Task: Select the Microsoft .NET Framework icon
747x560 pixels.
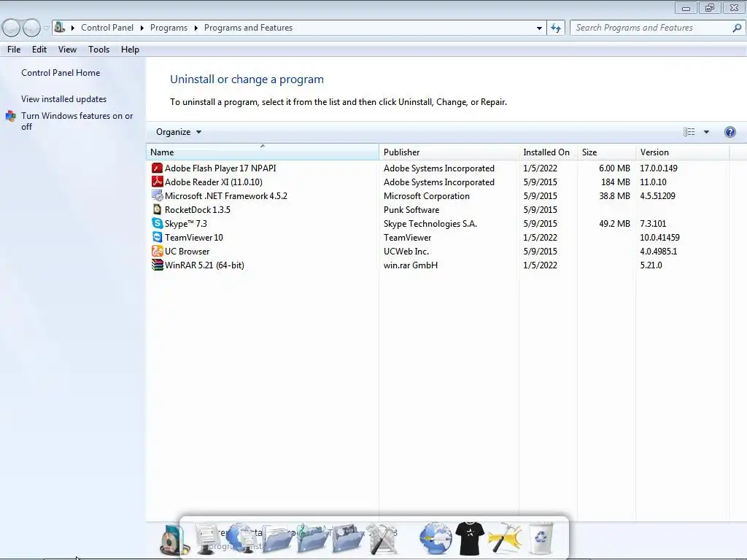Action: (x=157, y=195)
